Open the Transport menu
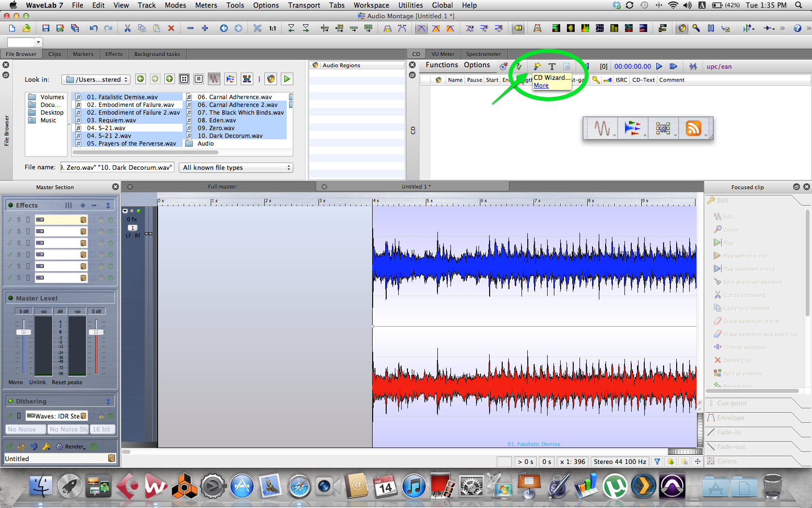This screenshot has width=812, height=508. tap(304, 5)
